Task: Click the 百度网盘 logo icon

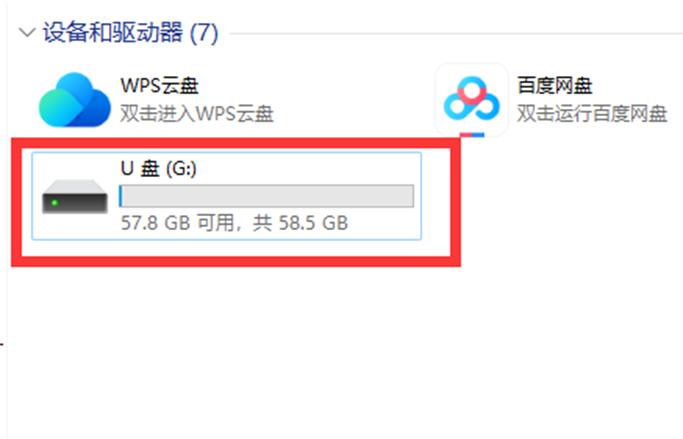Action: click(472, 98)
